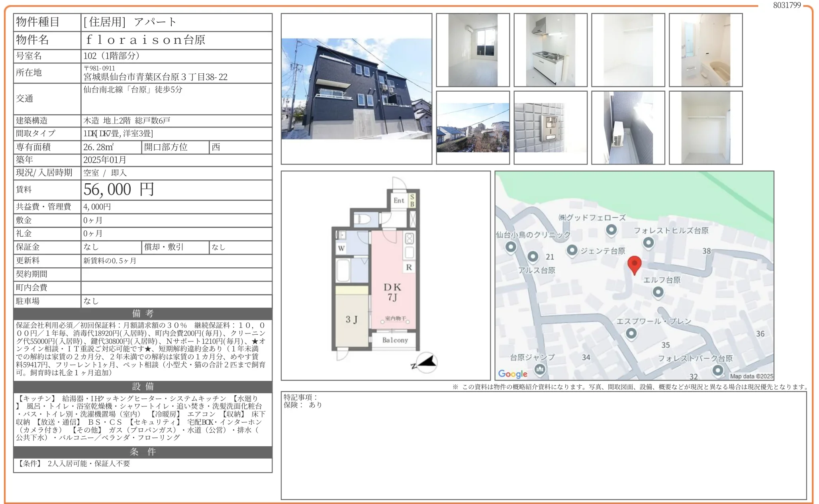This screenshot has height=504, width=819.
Task: Click the エルフ台原 map pin
Action: pos(658,292)
